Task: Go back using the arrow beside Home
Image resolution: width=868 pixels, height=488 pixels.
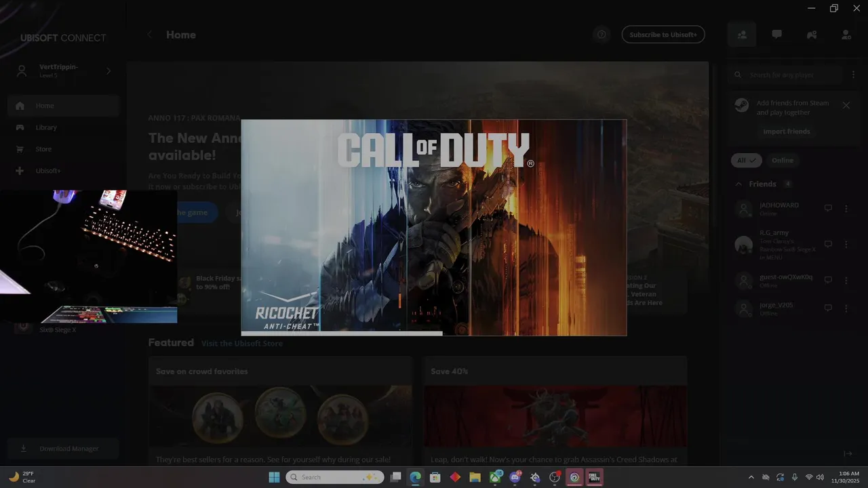Action: (x=150, y=35)
